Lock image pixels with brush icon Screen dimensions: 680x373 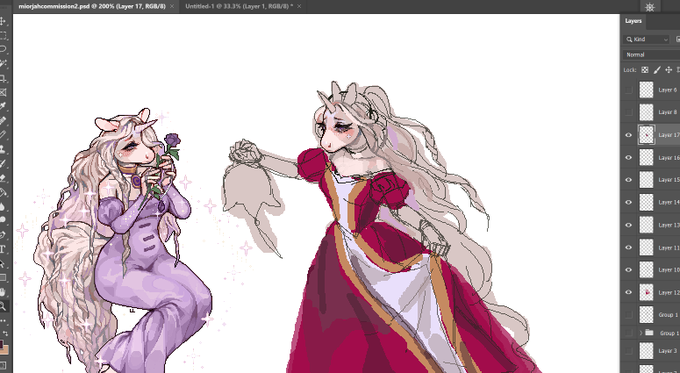(657, 70)
